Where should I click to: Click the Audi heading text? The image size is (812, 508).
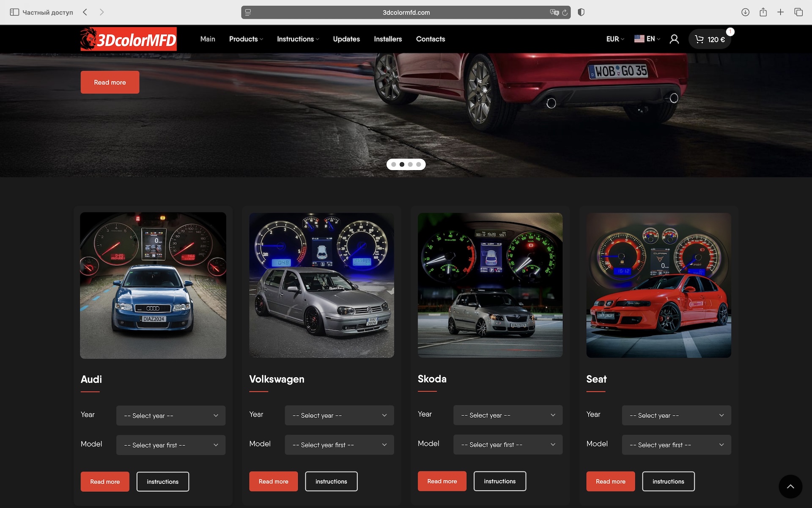91,379
